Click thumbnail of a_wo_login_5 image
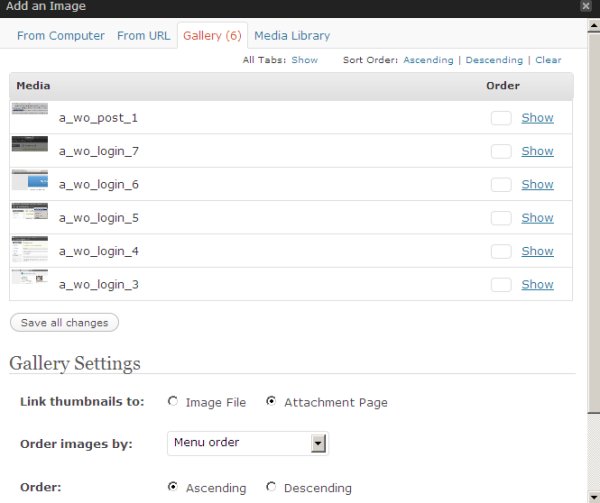This screenshot has width=600, height=503. [29, 212]
